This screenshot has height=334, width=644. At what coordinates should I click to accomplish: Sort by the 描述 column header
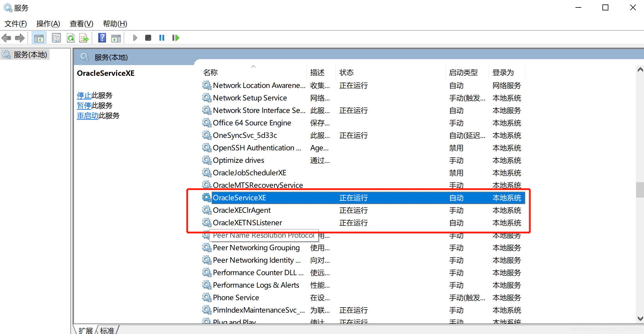321,72
